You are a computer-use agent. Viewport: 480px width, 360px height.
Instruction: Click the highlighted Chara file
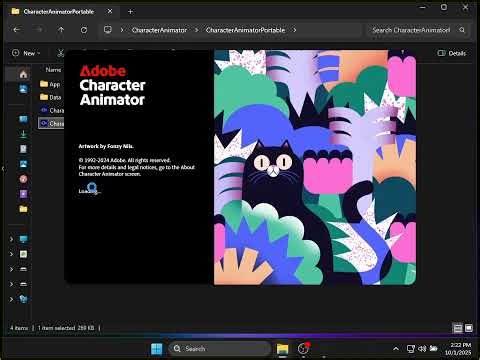click(51, 123)
